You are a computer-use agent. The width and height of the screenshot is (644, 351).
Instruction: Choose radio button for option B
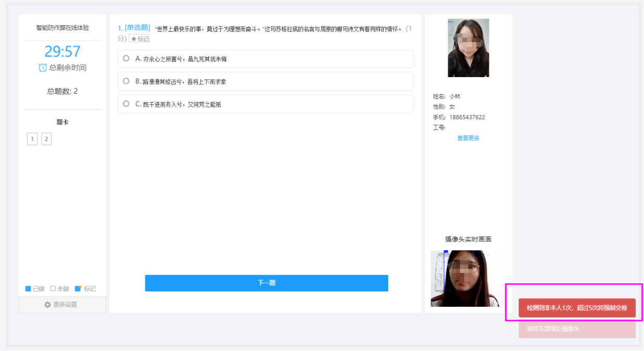coord(126,81)
